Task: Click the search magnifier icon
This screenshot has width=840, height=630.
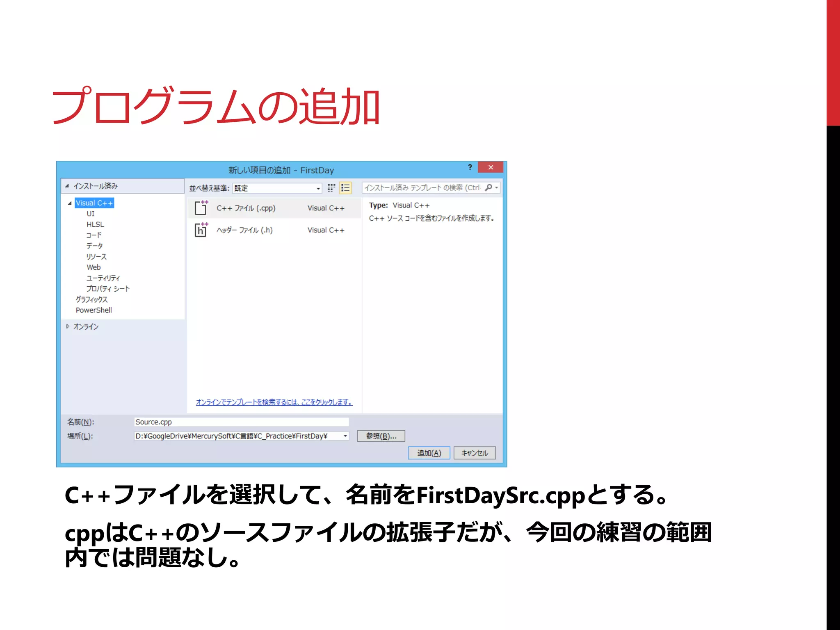Action: (x=488, y=187)
